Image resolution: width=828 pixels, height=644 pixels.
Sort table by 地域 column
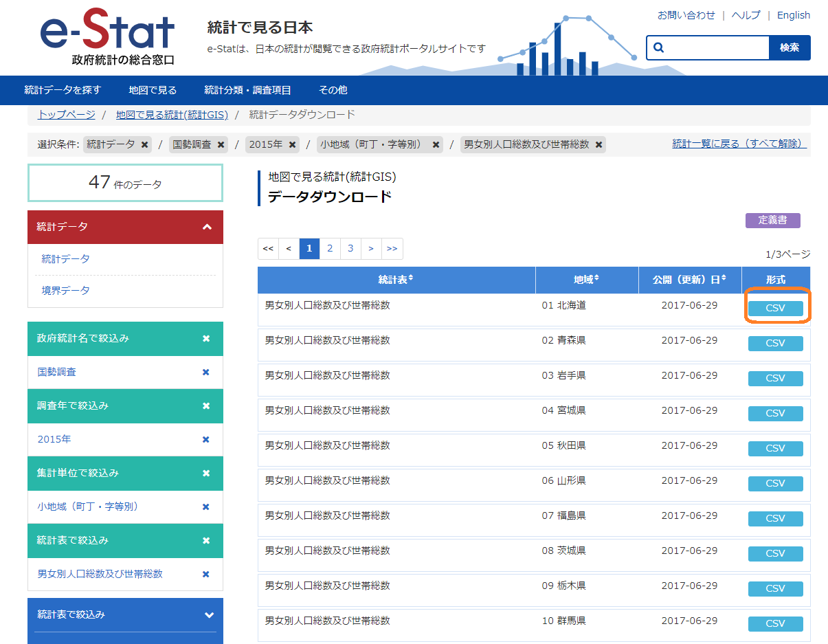point(586,279)
